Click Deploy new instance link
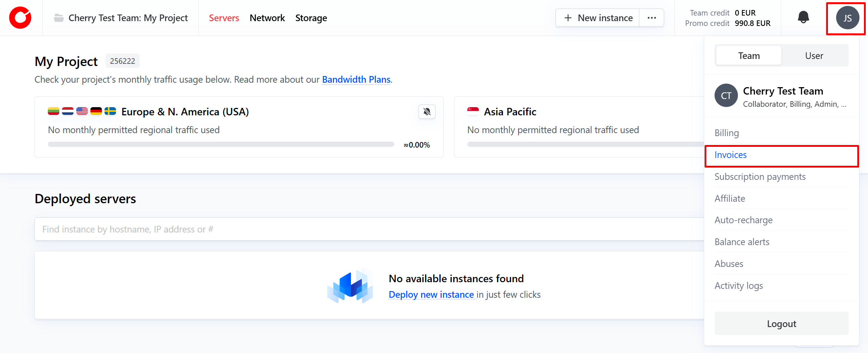Screen dimensions: 868x353 (x=431, y=295)
